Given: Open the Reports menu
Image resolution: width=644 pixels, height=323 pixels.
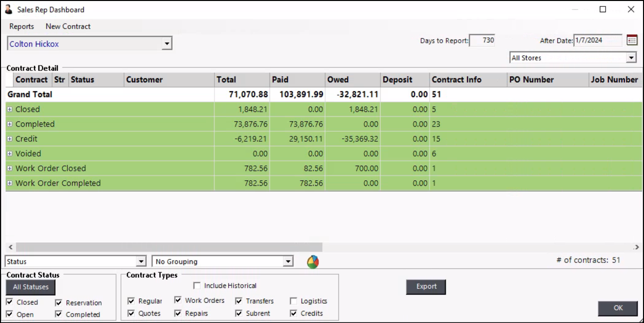Looking at the screenshot, I should (x=22, y=27).
